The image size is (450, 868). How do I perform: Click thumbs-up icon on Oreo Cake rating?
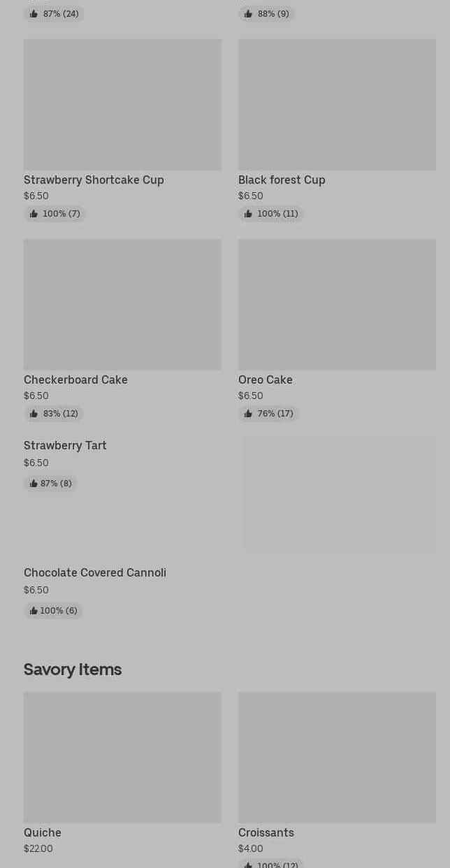[248, 414]
